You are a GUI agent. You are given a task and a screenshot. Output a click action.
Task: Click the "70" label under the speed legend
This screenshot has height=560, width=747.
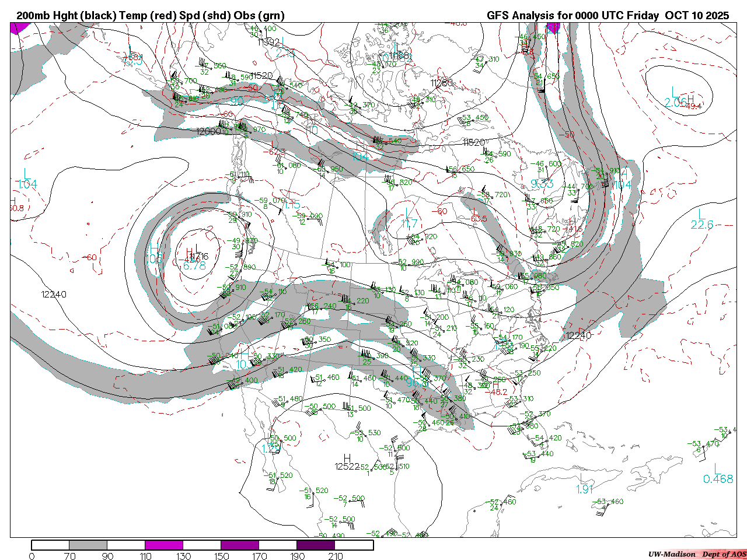pyautogui.click(x=69, y=556)
